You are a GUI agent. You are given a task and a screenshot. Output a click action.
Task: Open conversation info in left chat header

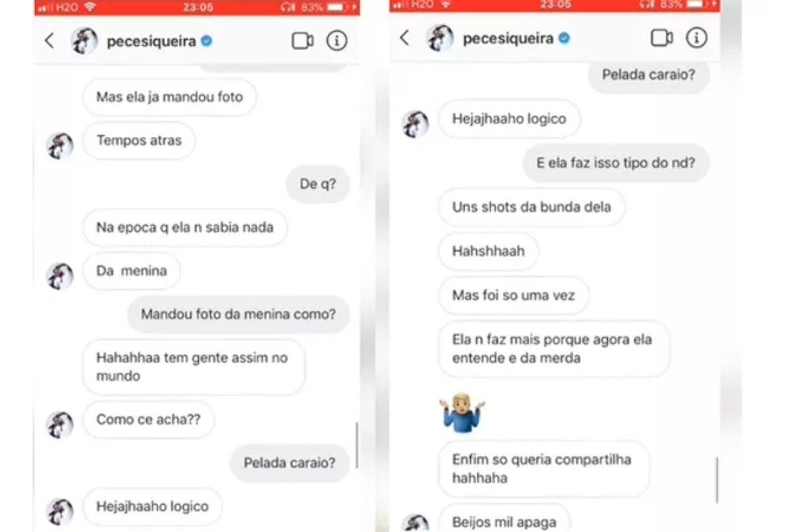(x=336, y=41)
